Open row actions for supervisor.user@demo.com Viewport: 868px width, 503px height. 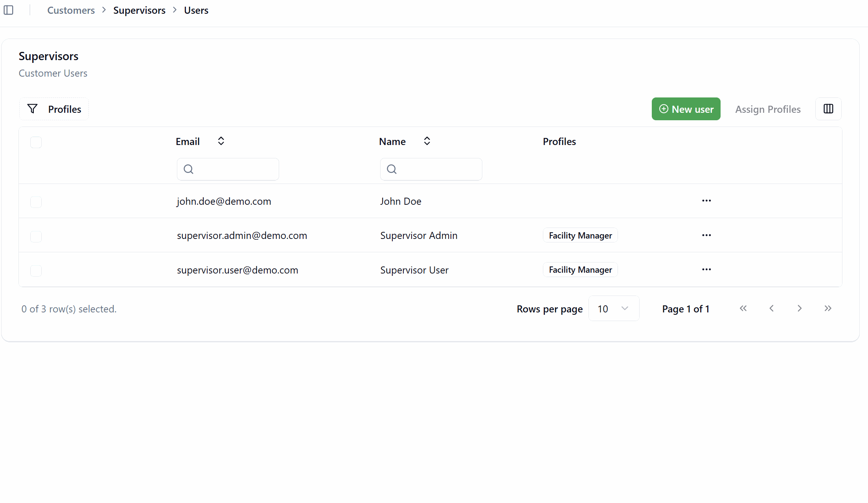[706, 270]
